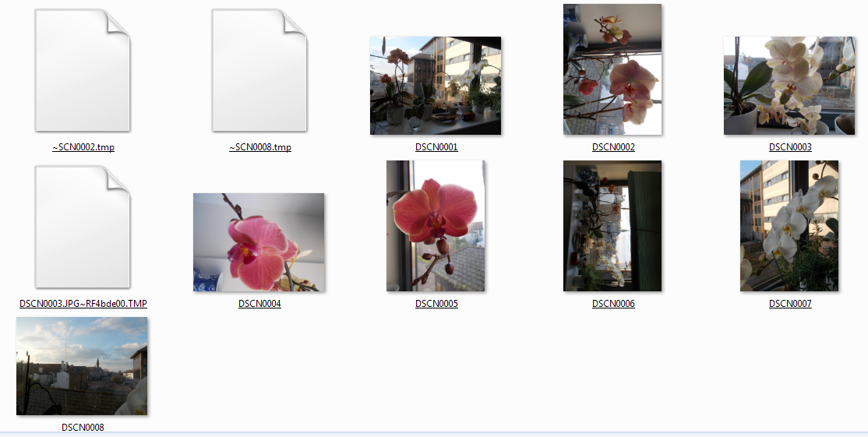
Task: Click the DSCN0005 file name label
Action: pos(436,304)
